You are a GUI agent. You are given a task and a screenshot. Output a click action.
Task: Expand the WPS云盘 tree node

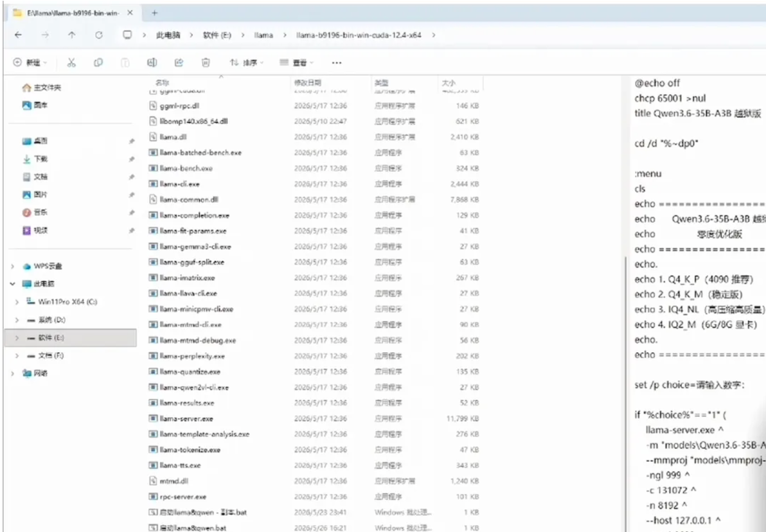[13, 266]
